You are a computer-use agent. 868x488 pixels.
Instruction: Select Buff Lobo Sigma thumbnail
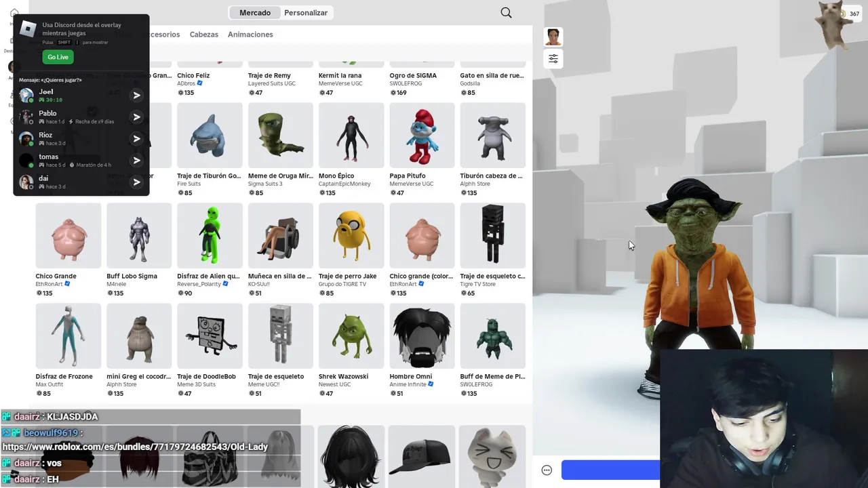139,236
